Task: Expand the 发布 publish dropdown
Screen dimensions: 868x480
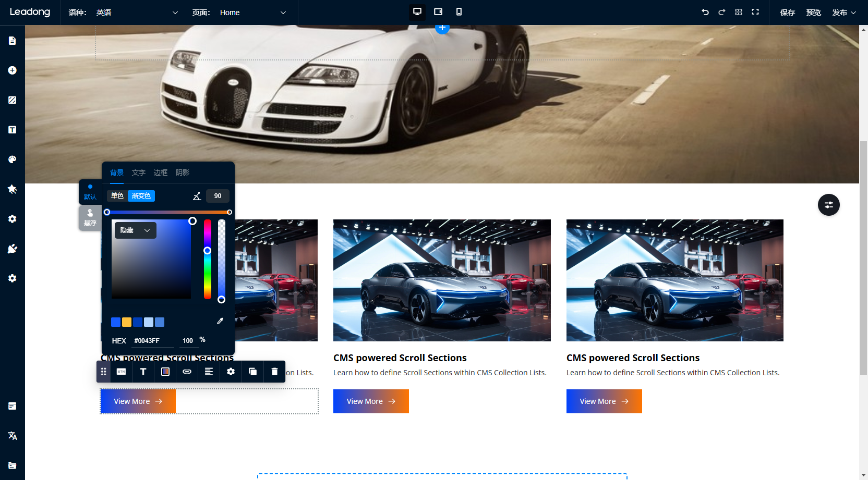Action: [844, 13]
